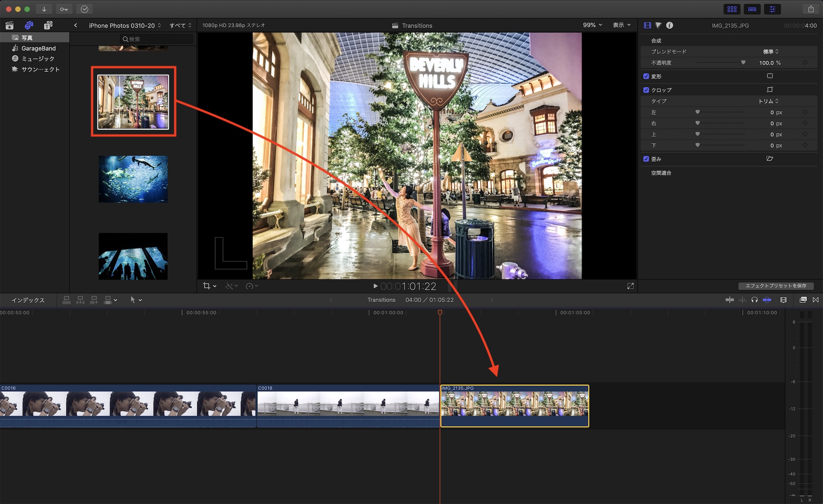Uncheck the 変形 transform checkbox
This screenshot has height=504, width=823.
tap(646, 76)
